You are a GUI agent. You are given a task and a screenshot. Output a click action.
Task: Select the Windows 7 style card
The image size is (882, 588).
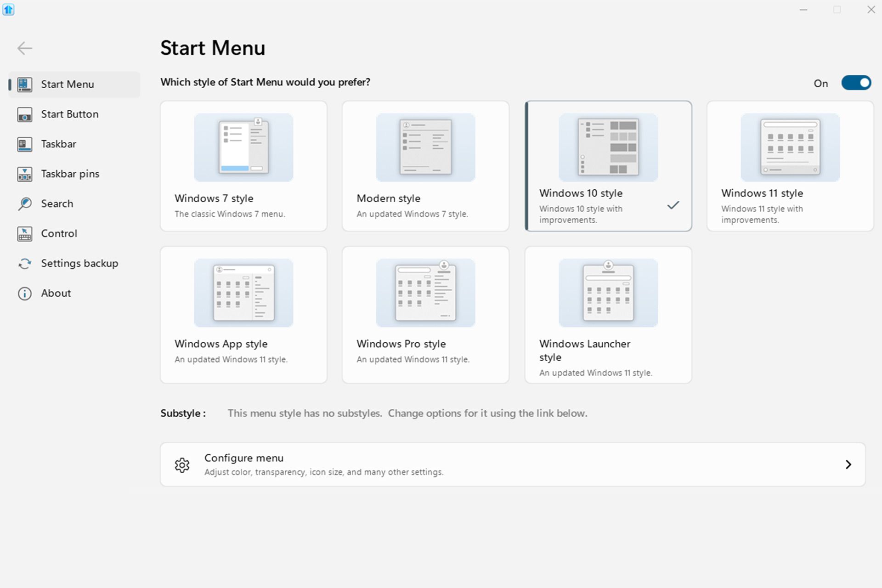[243, 166]
